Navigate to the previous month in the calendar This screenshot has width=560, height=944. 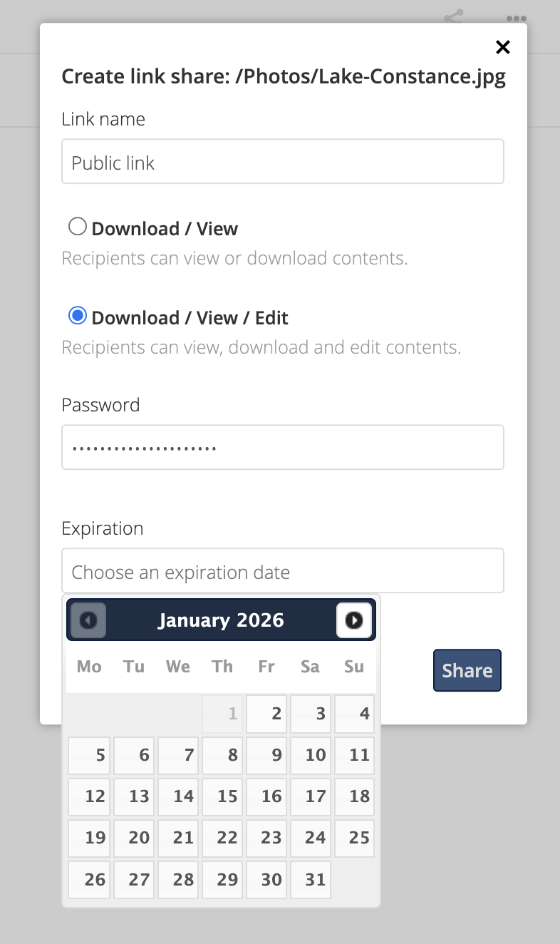[87, 620]
